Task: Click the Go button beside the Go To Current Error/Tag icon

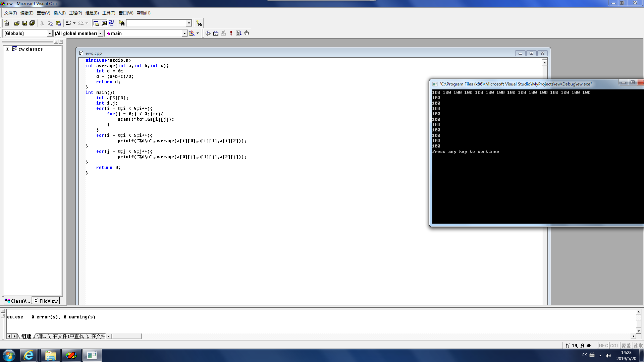Action: click(239, 33)
